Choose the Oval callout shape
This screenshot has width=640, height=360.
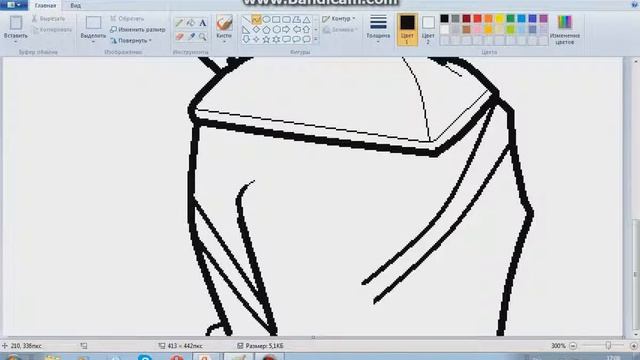[296, 39]
